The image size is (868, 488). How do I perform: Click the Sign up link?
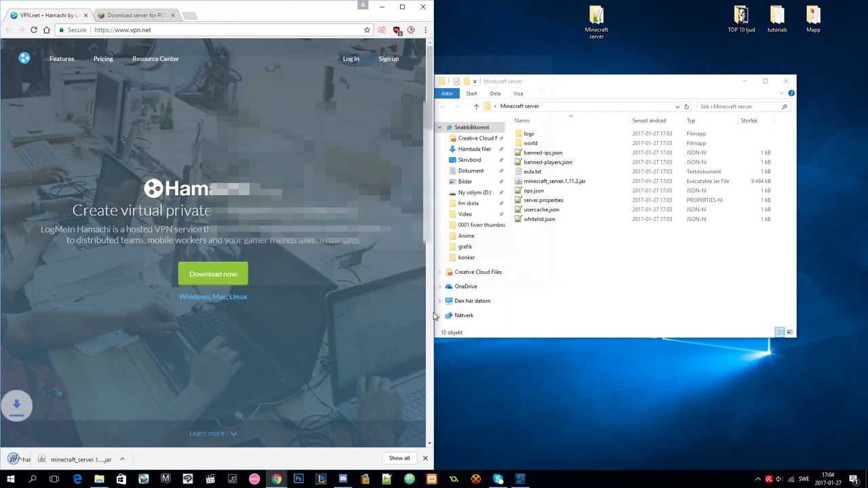pos(389,59)
